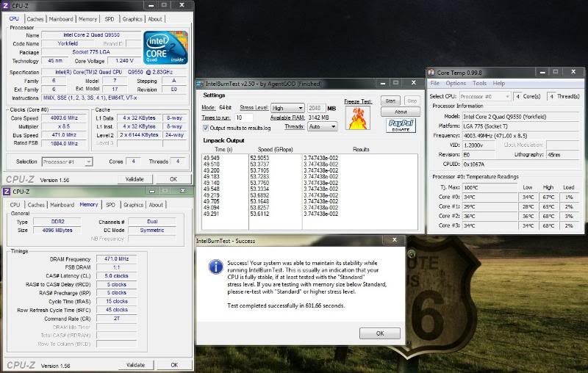Click the Bus Speed value 471.0 MHz
This screenshot has height=373, width=588.
65,135
